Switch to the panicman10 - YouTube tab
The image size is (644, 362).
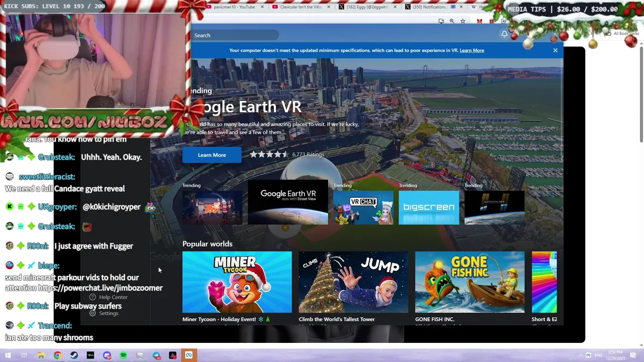234,7
